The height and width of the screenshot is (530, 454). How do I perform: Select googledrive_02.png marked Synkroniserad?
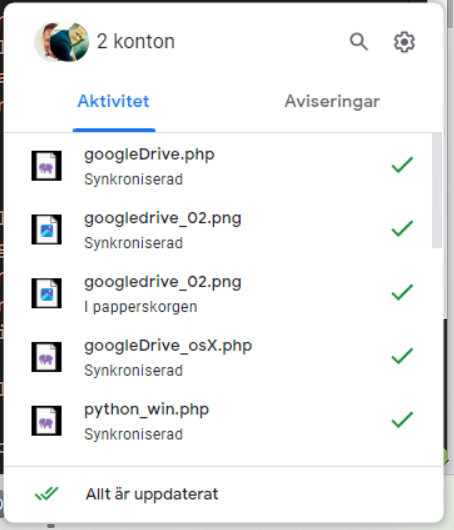point(163,219)
